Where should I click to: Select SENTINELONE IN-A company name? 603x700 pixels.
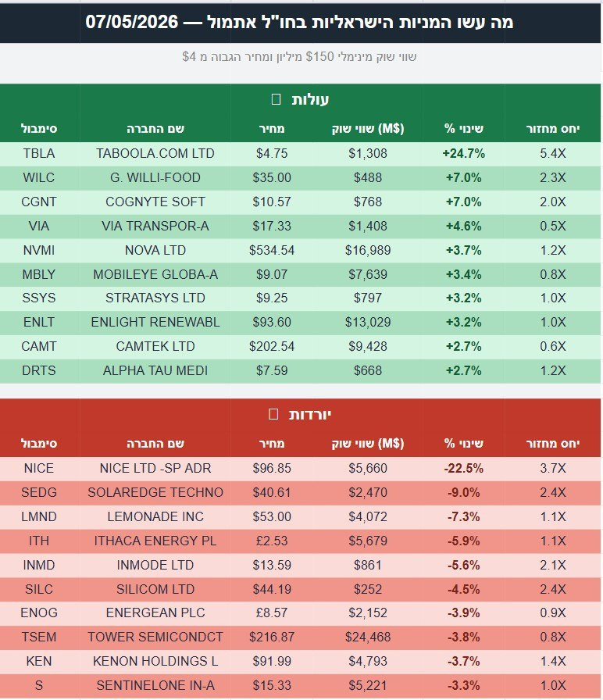[x=155, y=685]
